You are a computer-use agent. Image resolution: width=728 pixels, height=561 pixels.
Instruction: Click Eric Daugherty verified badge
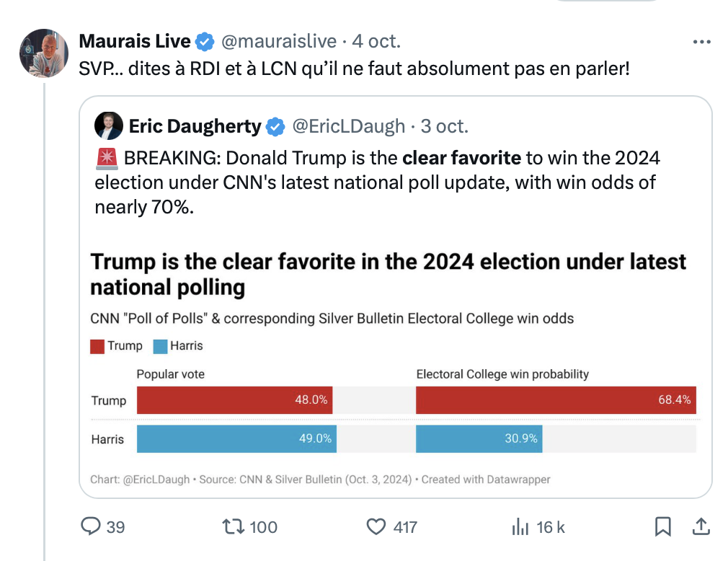(275, 127)
